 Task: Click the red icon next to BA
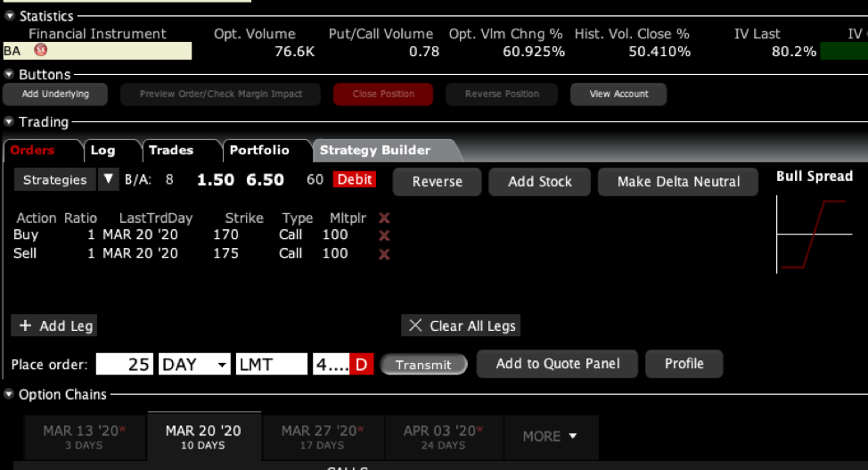39,51
